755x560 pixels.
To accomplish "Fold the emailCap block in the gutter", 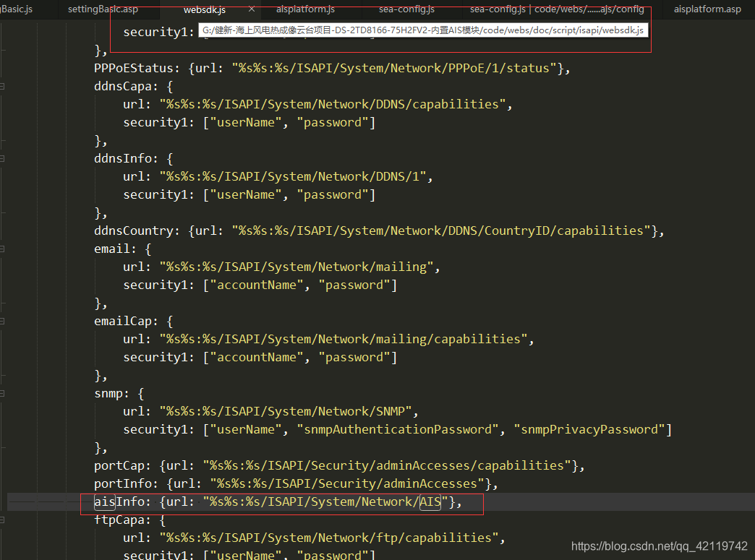I will (2, 322).
